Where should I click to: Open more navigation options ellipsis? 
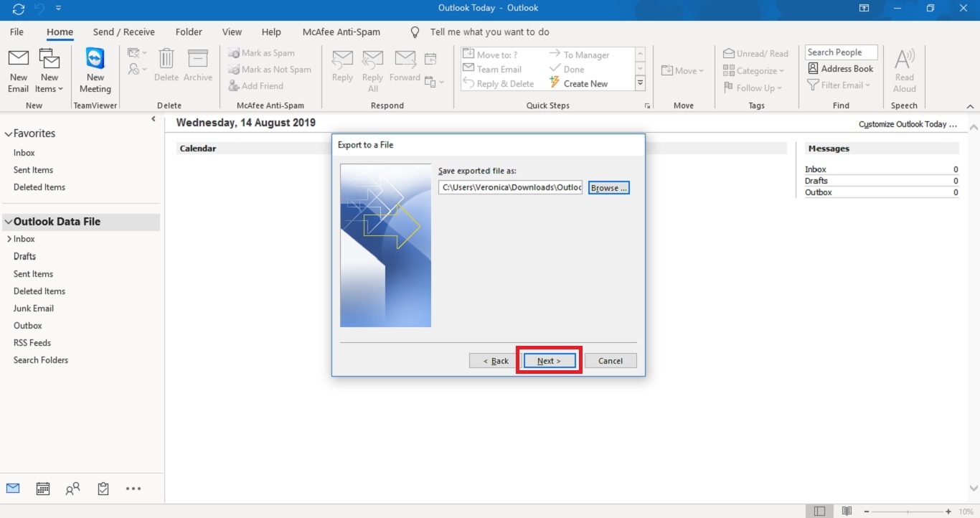tap(133, 489)
